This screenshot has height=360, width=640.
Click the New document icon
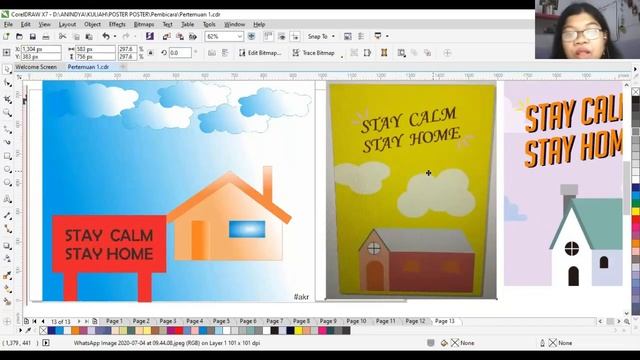pyautogui.click(x=6, y=36)
